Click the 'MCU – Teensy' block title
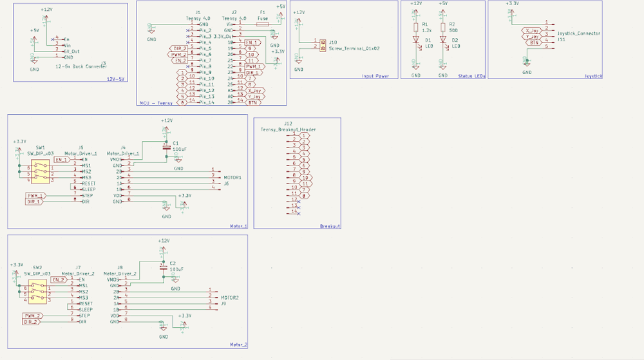Screen dimensions: 644x360 156,103
